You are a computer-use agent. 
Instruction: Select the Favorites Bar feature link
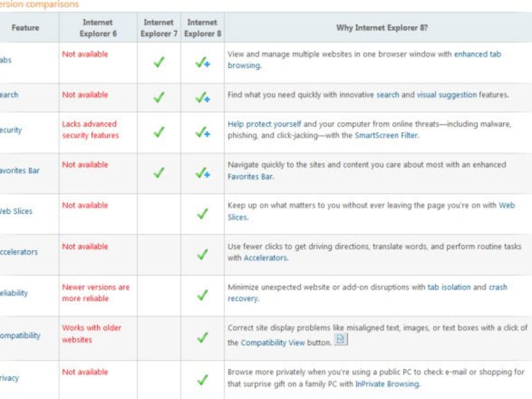coord(20,170)
